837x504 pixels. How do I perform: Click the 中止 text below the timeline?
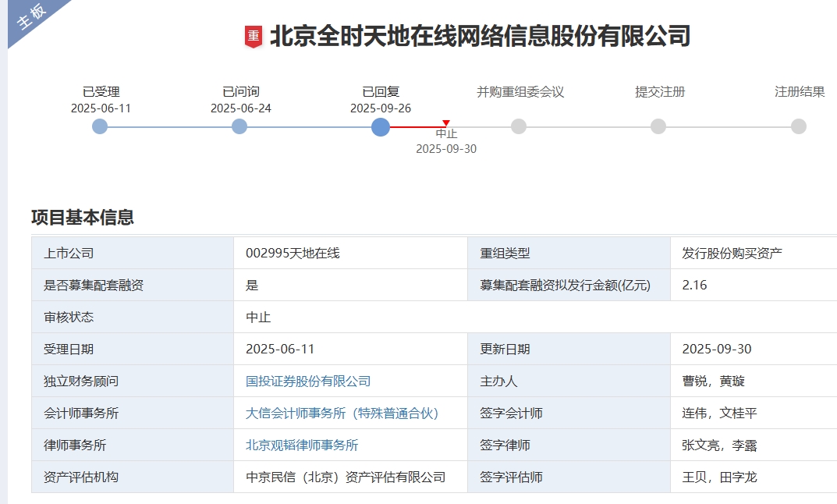[x=446, y=133]
